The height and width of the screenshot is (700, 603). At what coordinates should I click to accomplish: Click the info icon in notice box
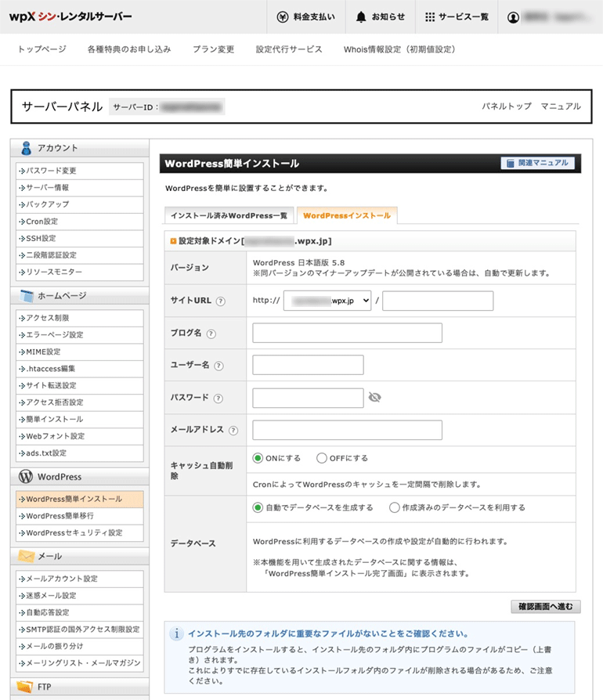pos(177,633)
